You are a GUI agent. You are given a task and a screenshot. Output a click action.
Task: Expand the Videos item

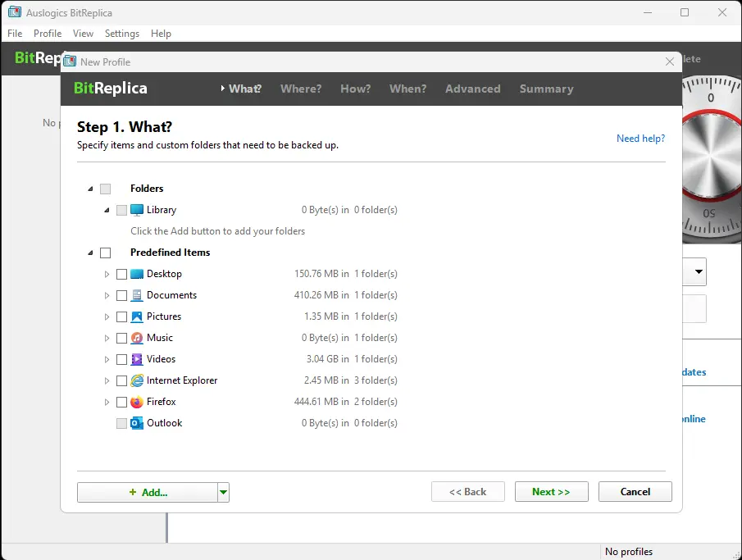[x=107, y=359]
